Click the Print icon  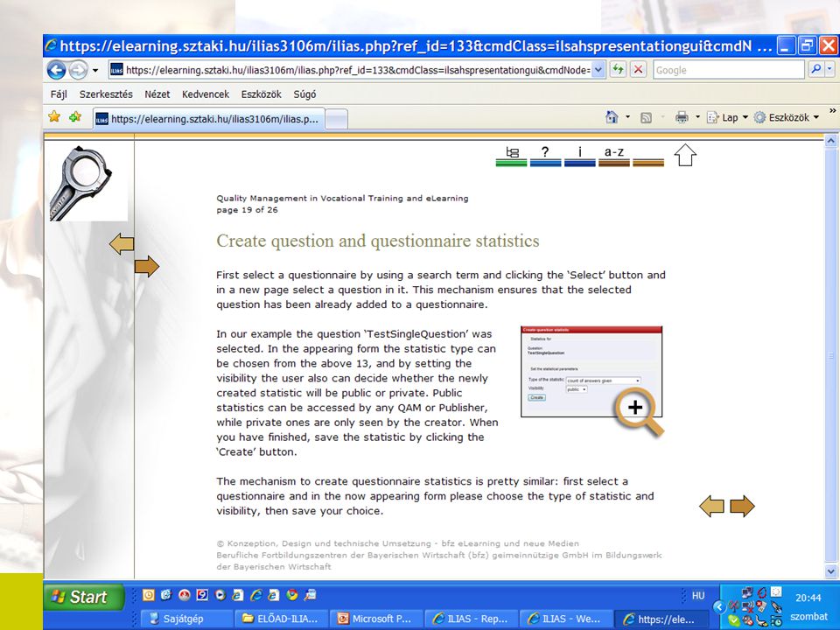point(682,117)
